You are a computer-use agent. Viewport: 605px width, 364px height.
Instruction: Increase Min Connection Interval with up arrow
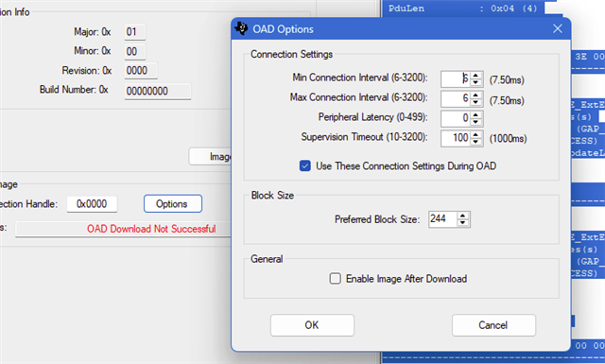pos(475,76)
